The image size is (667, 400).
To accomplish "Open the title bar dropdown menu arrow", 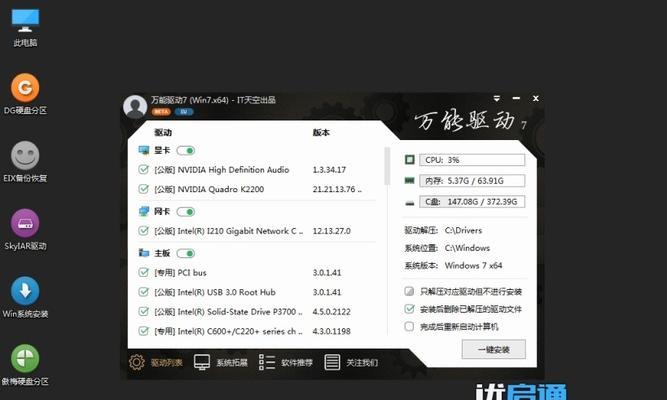I will pos(496,98).
